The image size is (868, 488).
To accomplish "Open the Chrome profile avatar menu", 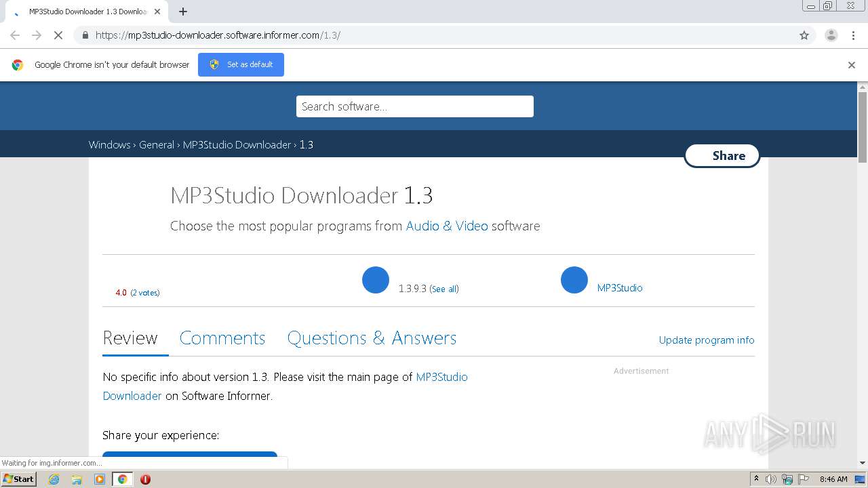I will click(831, 35).
